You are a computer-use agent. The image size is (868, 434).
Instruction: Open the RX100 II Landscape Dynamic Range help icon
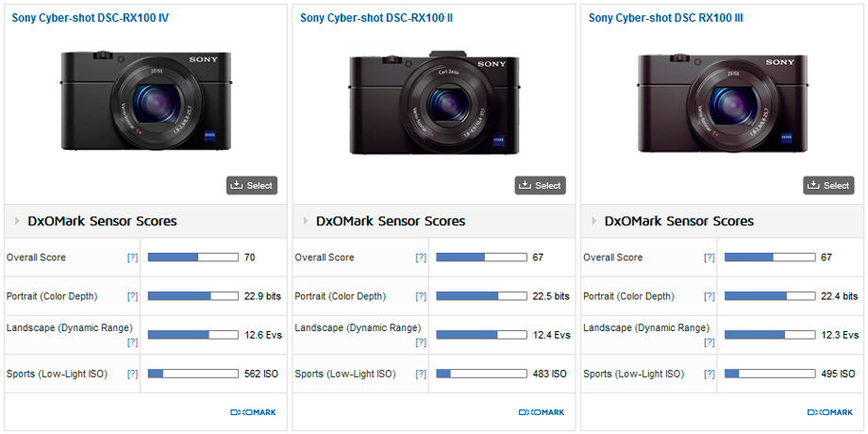click(421, 342)
